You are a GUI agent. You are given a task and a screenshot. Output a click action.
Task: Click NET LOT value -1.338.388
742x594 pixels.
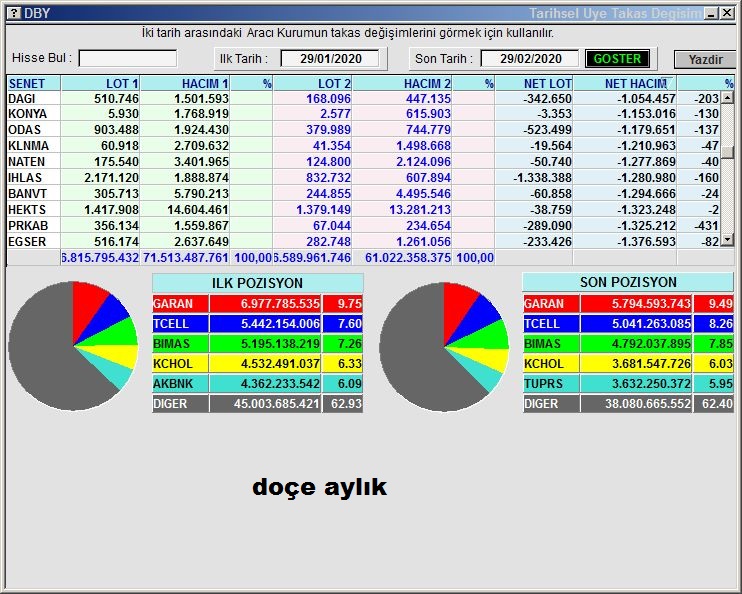pyautogui.click(x=542, y=178)
